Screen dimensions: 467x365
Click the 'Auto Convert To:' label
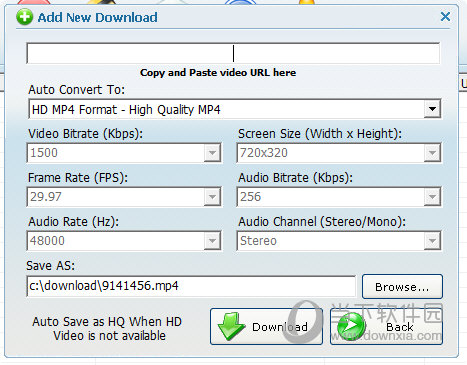77,90
